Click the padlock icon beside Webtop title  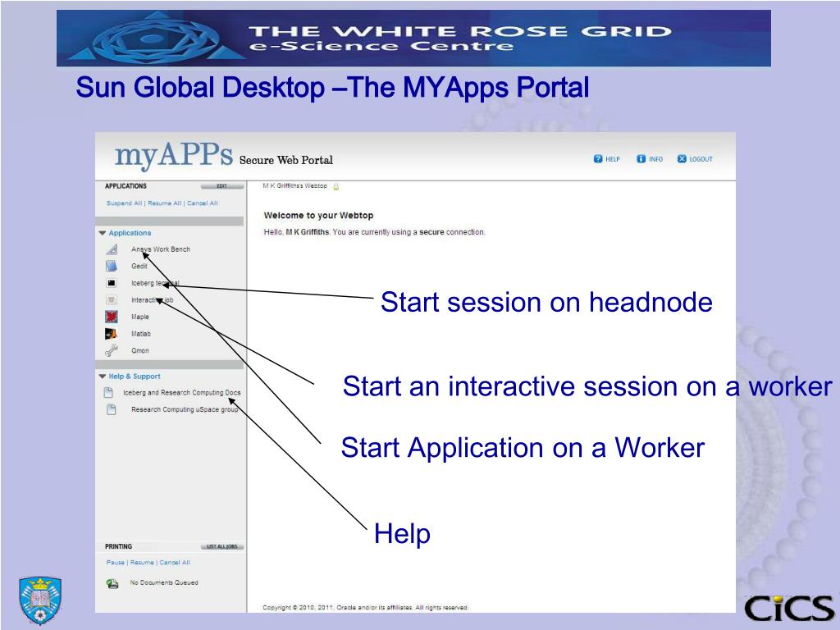tap(336, 186)
